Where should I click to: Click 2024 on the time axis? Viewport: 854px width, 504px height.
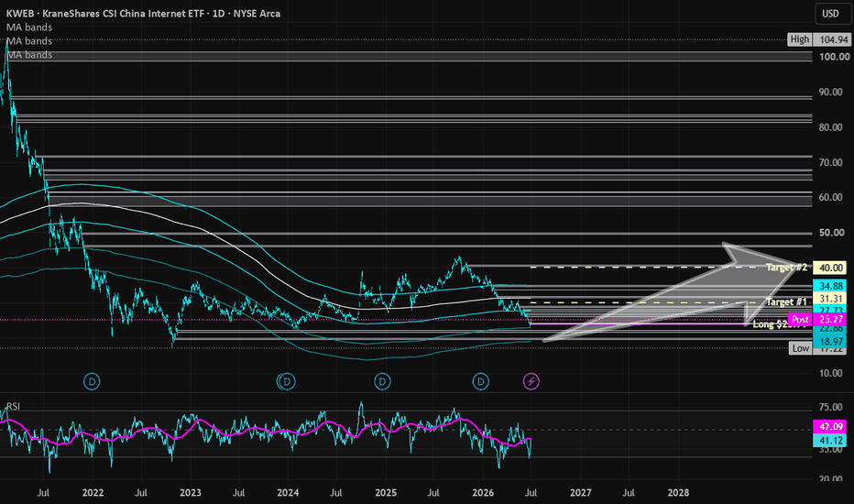[x=288, y=493]
